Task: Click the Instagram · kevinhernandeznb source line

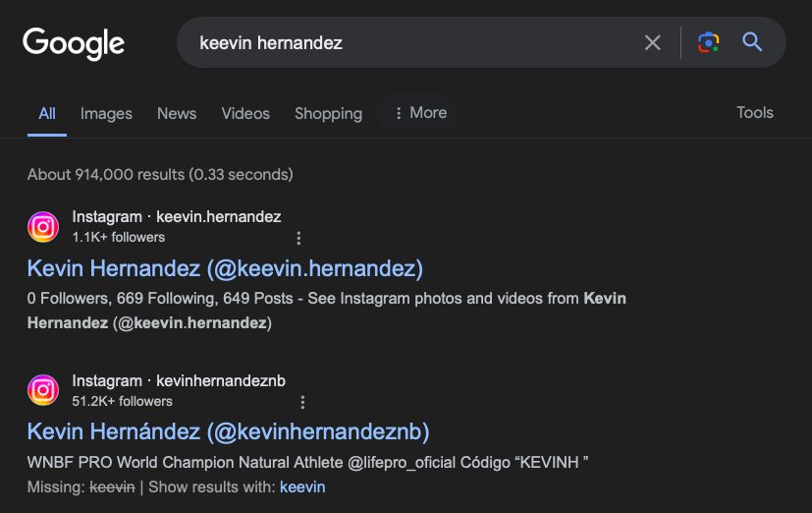Action: 179,381
